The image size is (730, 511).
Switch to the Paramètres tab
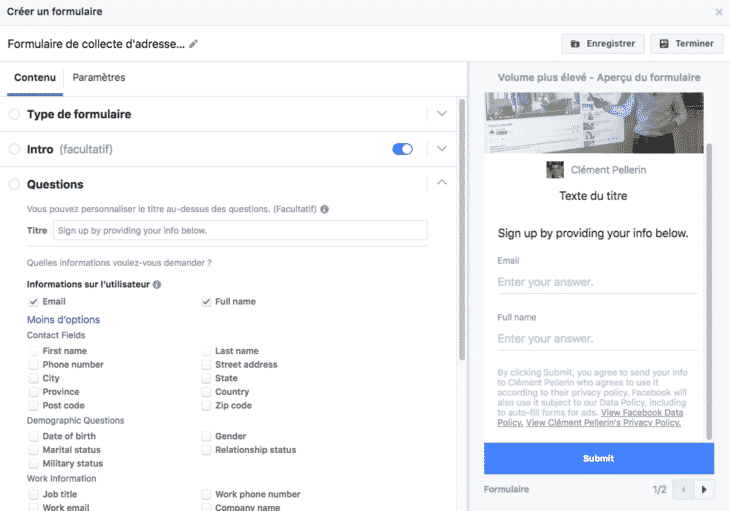[99, 78]
